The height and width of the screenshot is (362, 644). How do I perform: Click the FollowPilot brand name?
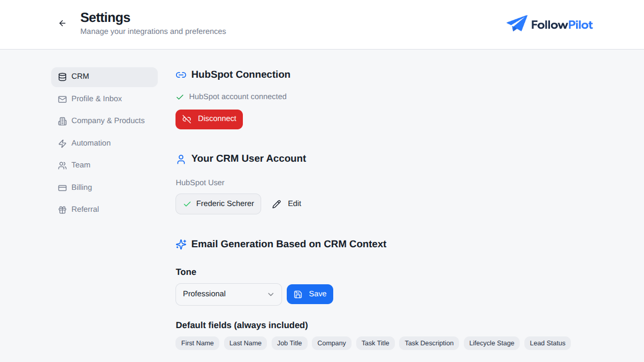[x=562, y=25]
